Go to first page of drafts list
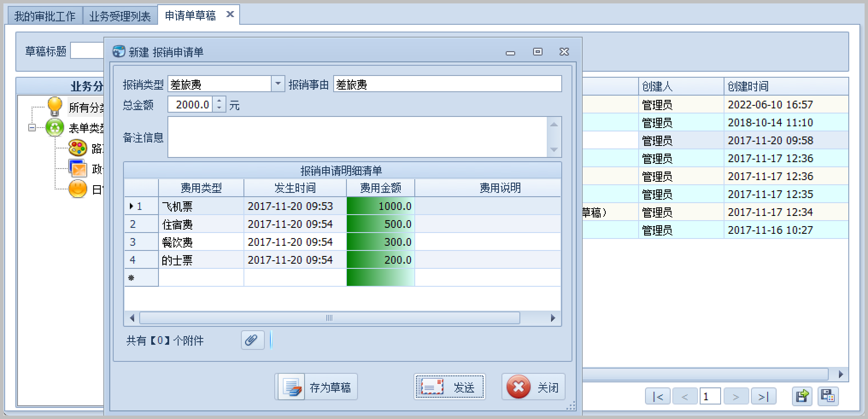 (x=658, y=396)
